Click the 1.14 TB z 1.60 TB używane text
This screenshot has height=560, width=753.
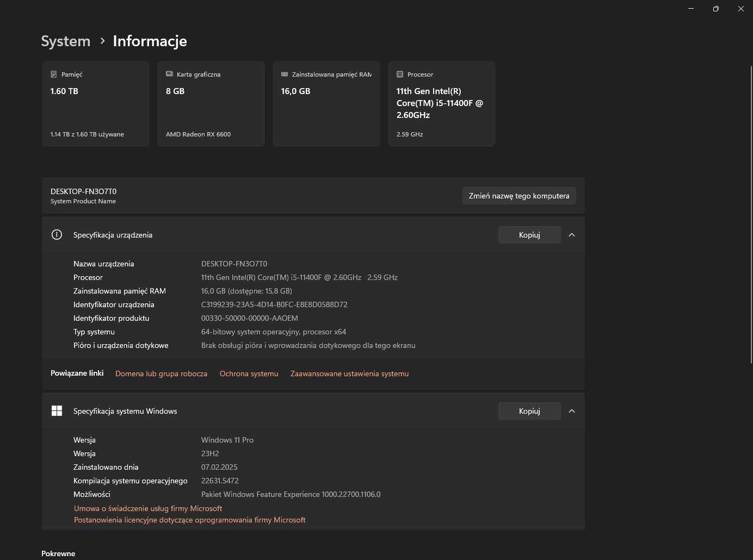(87, 134)
